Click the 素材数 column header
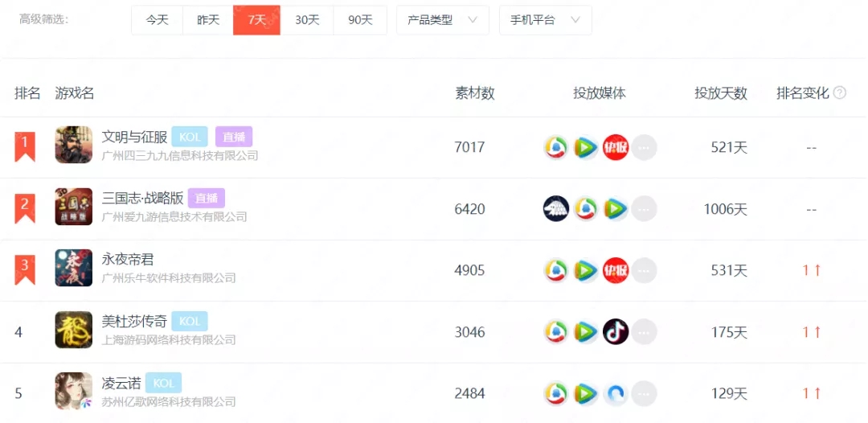 tap(474, 93)
